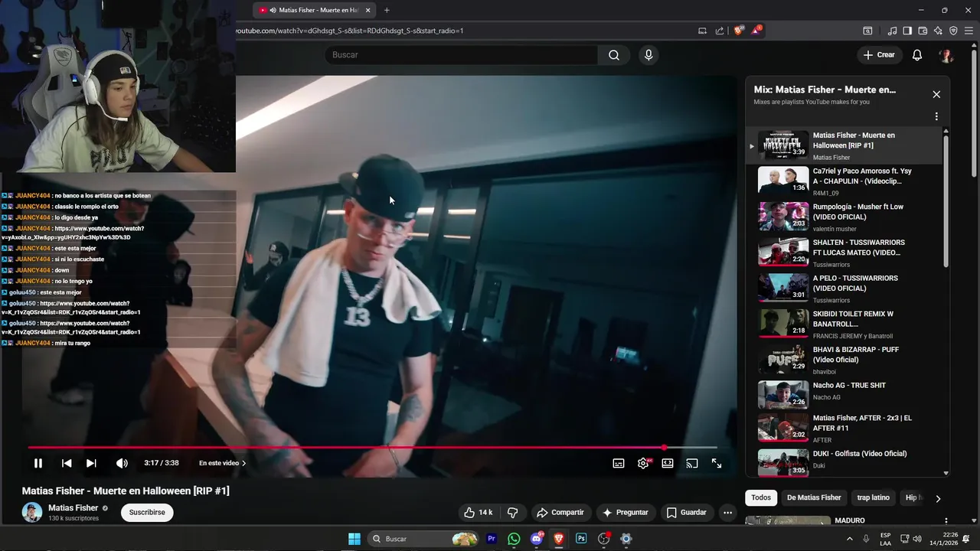Open Mix playlist three-dot options menu
The height and width of the screenshot is (551, 980).
point(936,117)
